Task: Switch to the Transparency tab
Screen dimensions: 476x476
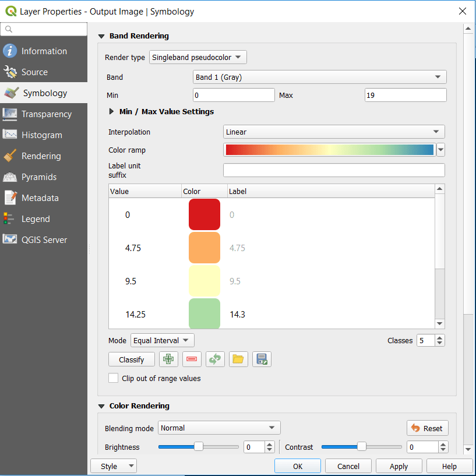Action: 46,114
